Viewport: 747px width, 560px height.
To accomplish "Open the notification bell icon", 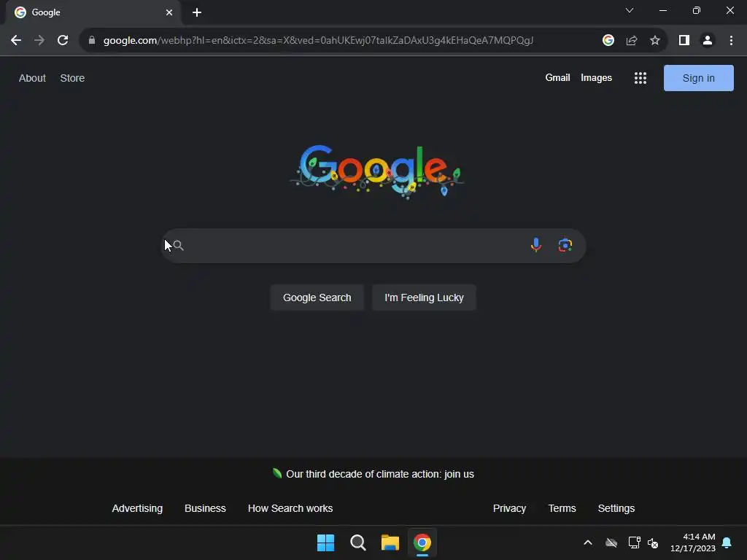I will [x=727, y=542].
